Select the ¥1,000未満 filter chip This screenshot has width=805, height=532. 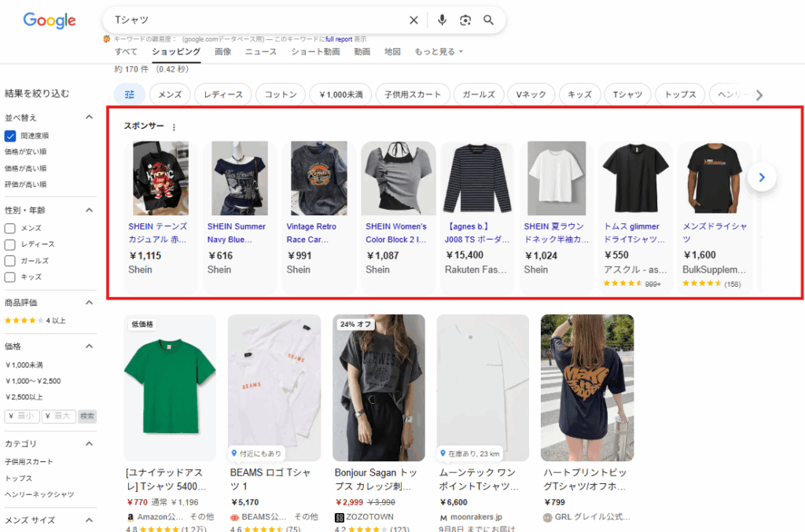coord(341,94)
